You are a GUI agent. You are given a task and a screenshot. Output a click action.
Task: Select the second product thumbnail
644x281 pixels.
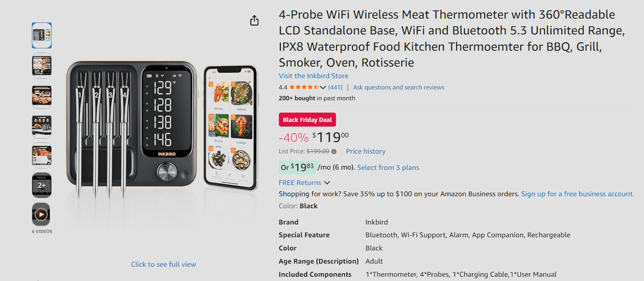[x=41, y=65]
